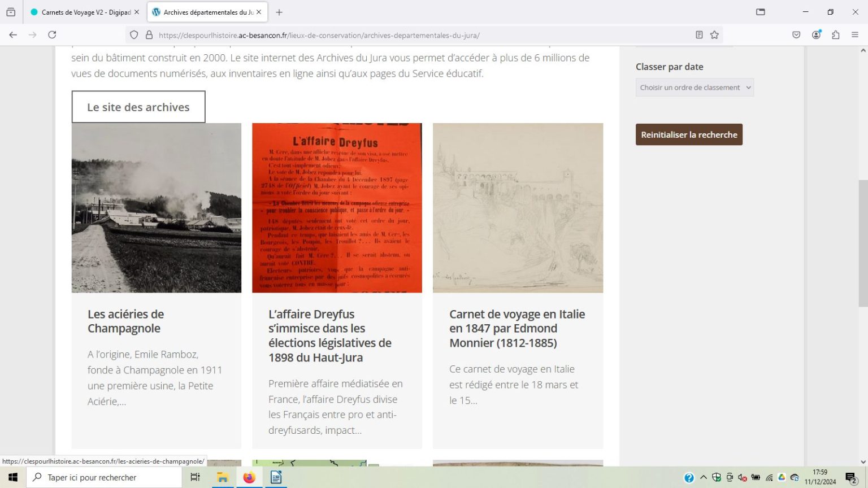
Task: Close the Carnets de Voyage tab
Action: (136, 12)
